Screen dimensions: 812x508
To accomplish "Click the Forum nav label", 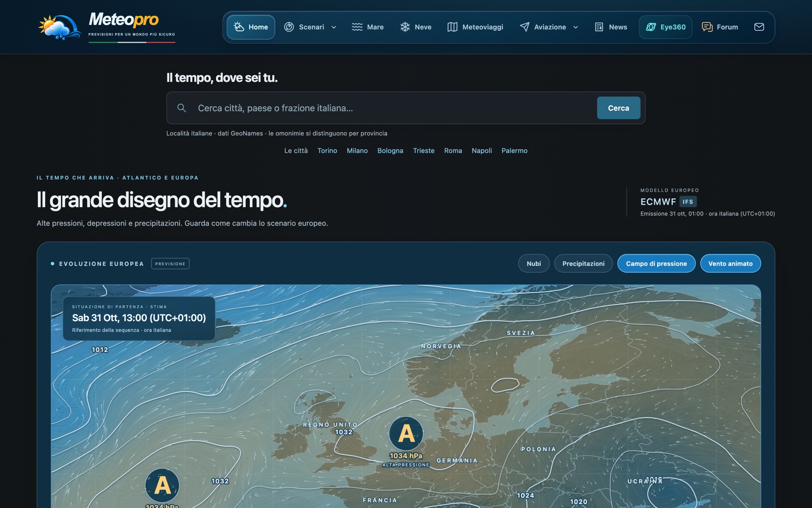I will pyautogui.click(x=727, y=27).
